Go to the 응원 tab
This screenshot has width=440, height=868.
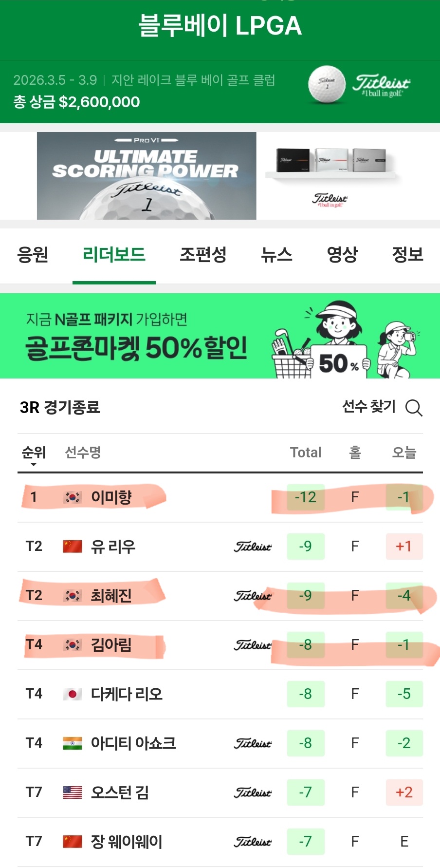click(x=33, y=255)
